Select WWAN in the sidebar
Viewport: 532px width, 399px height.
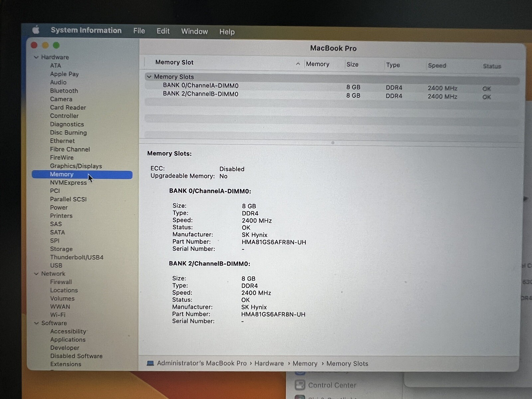(60, 307)
